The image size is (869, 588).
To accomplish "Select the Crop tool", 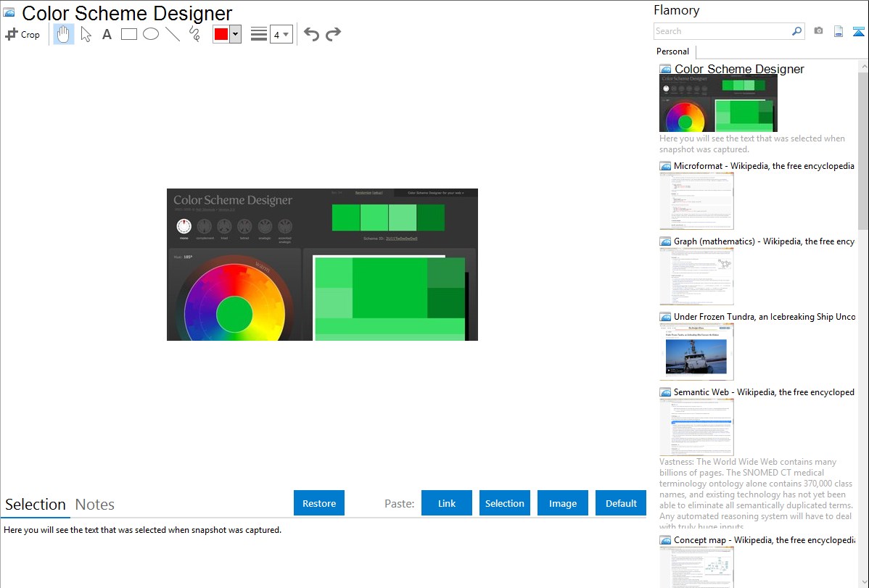I will tap(22, 34).
